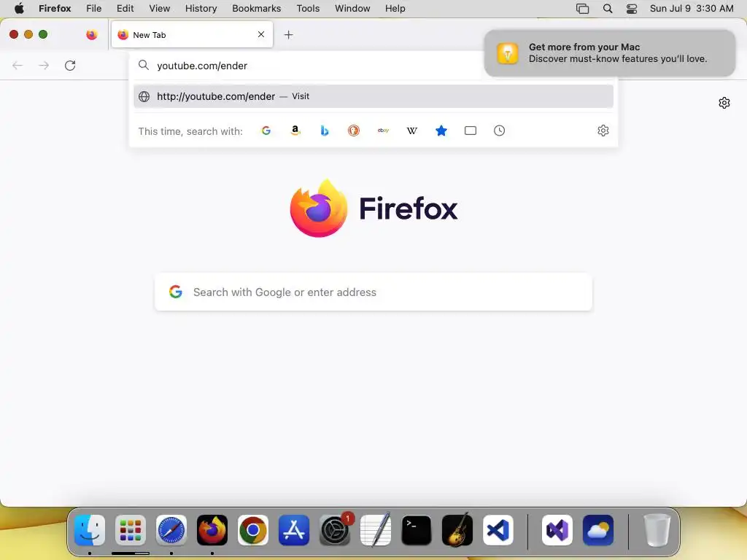The height and width of the screenshot is (560, 747).
Task: Open Finder from the Dock
Action: [90, 530]
